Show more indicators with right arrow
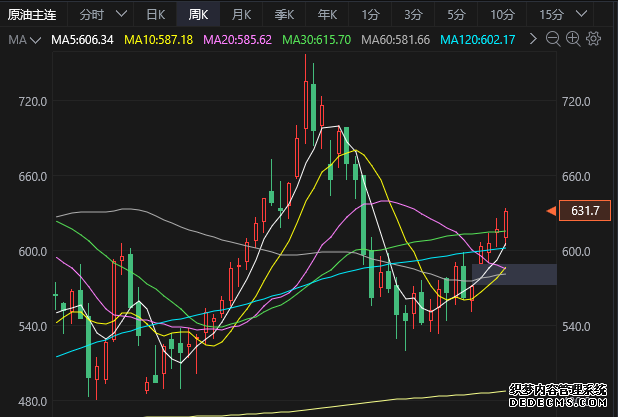Image resolution: width=618 pixels, height=417 pixels. coord(533,39)
